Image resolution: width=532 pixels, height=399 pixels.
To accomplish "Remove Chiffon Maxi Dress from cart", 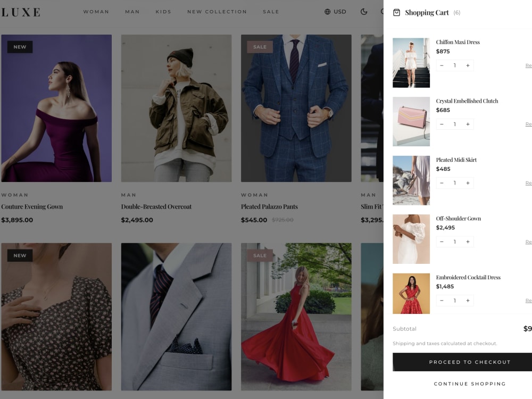I will pyautogui.click(x=529, y=65).
